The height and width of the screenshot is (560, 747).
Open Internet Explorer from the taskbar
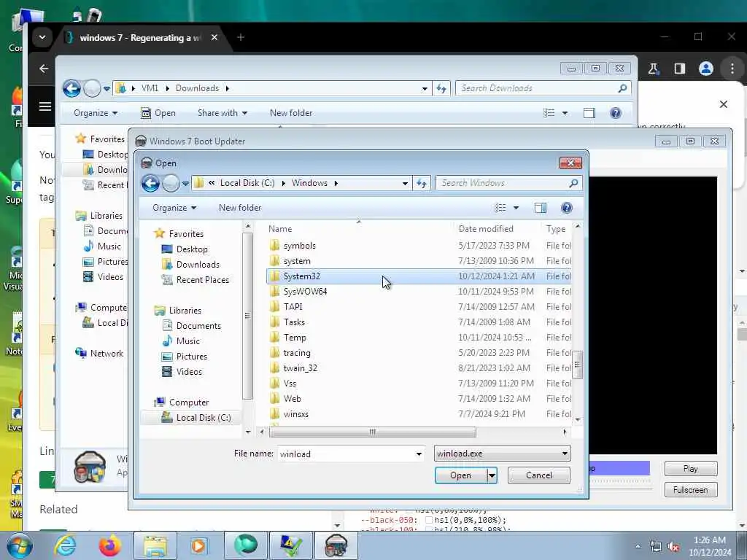tap(65, 545)
